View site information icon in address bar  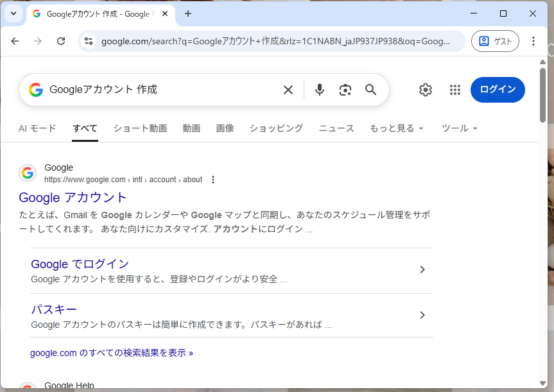(89, 41)
